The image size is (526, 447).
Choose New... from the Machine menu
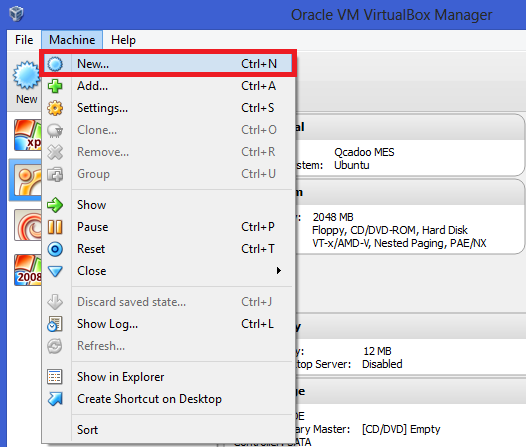pos(168,64)
